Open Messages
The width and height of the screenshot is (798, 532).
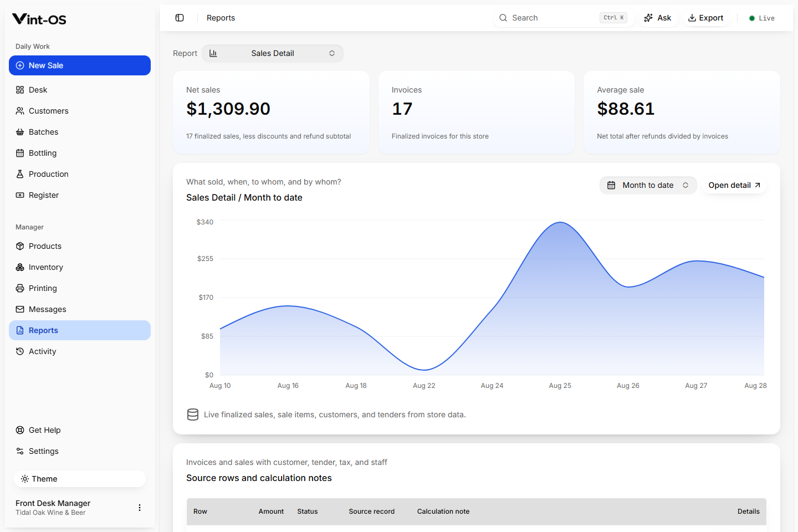tap(80, 309)
